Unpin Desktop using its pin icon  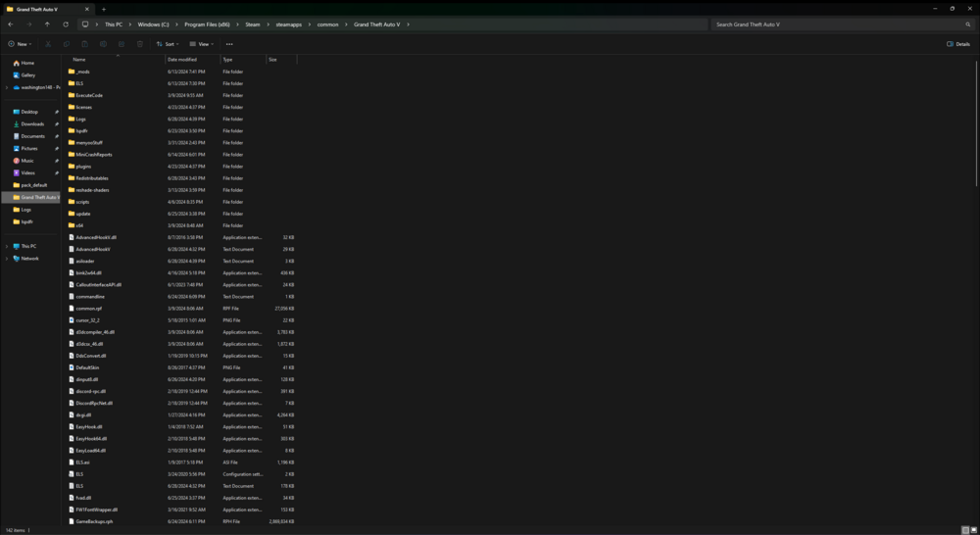pos(56,112)
